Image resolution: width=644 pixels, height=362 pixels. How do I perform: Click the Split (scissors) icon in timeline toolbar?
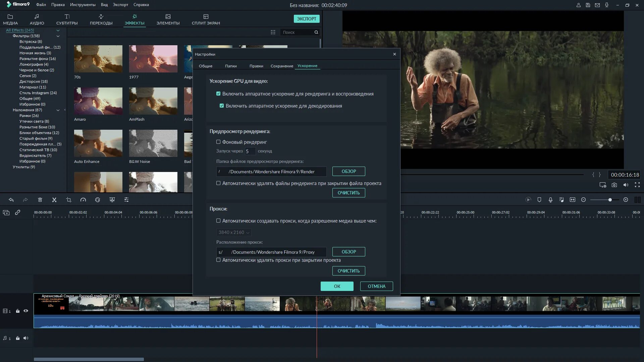pyautogui.click(x=54, y=200)
